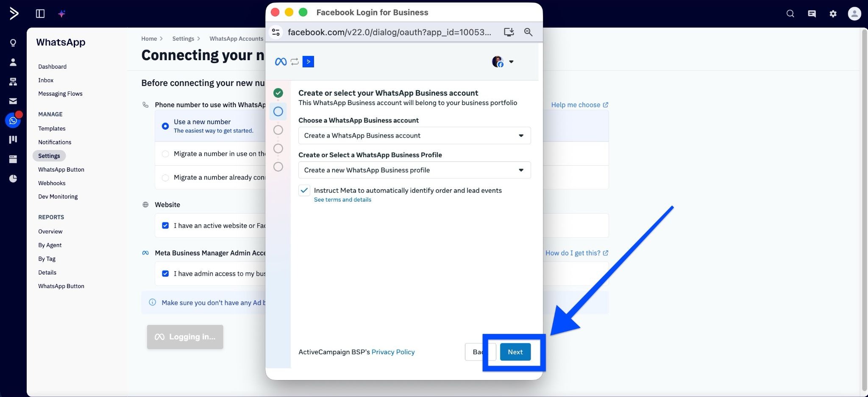Open Inbox in WhatsApp sidebar

pyautogui.click(x=46, y=80)
